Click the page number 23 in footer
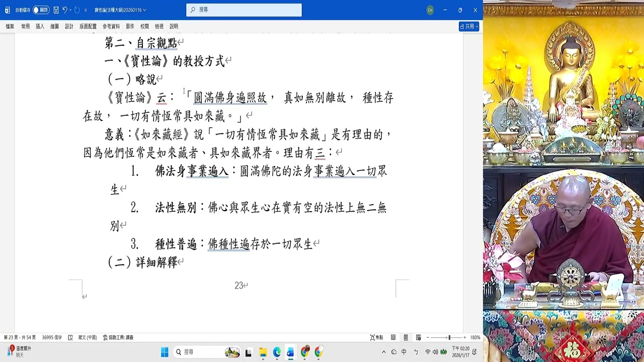This screenshot has width=644, height=362. (239, 286)
